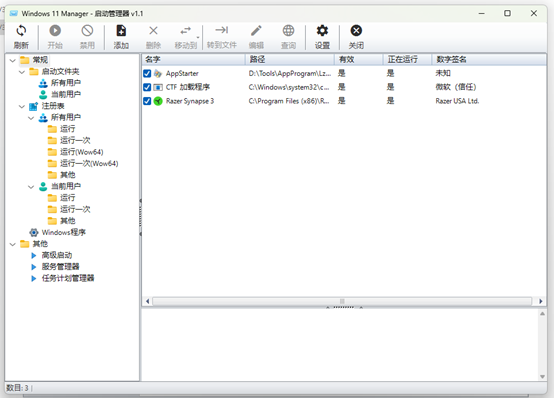The width and height of the screenshot is (554, 398).
Task: Click the 开始 start play icon
Action: 55,31
